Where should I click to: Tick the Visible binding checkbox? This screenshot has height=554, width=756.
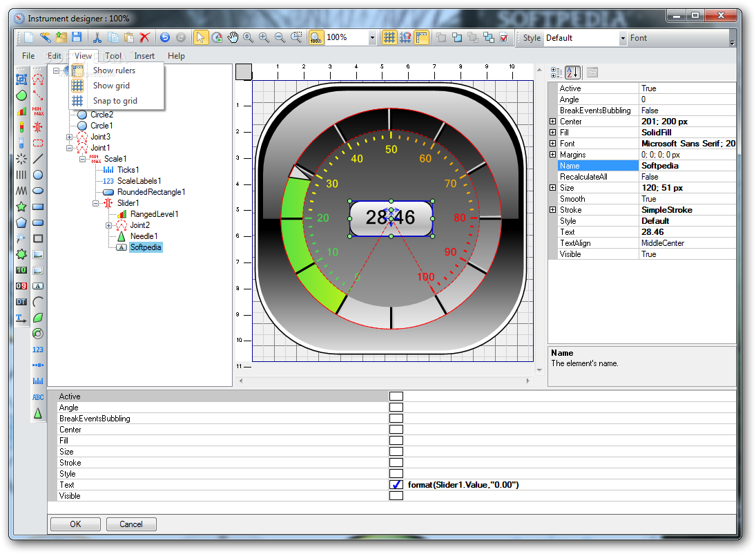(396, 495)
